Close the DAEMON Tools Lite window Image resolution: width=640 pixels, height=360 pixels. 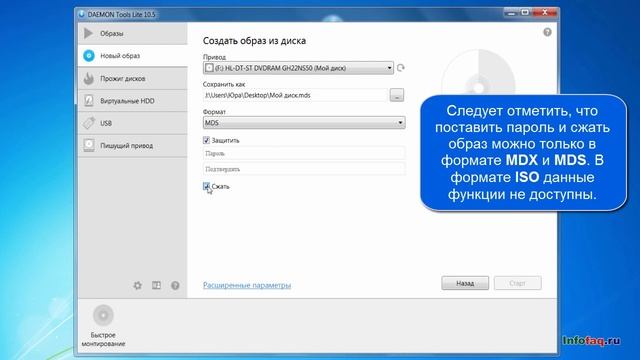coord(544,13)
